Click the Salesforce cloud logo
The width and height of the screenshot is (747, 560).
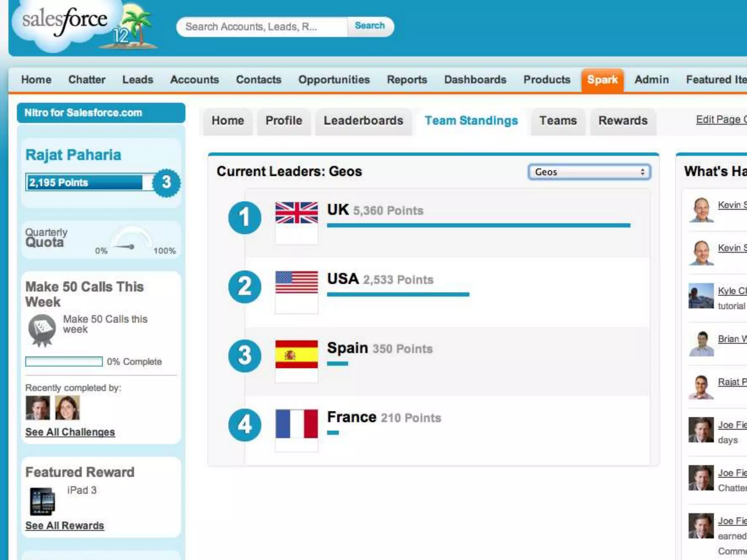[65, 23]
